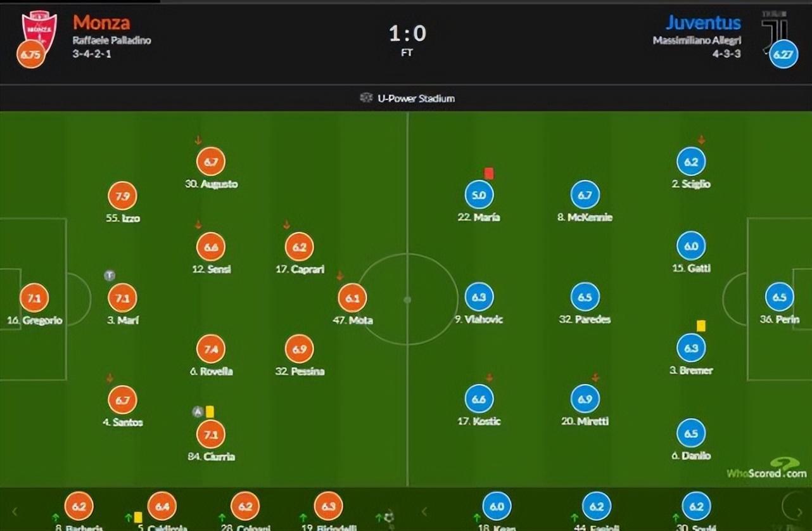Click Rovella's 7.4 rating circle

[x=211, y=349]
